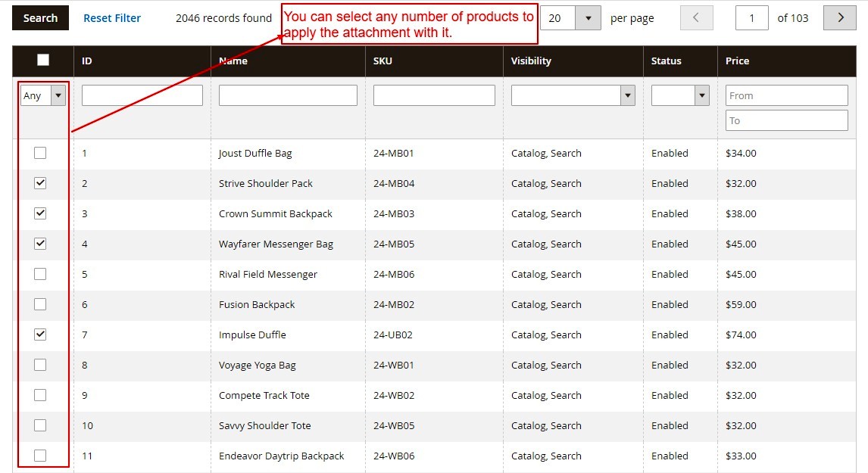Click the 'To' price filter field
Image resolution: width=868 pixels, height=473 pixels.
tap(786, 120)
